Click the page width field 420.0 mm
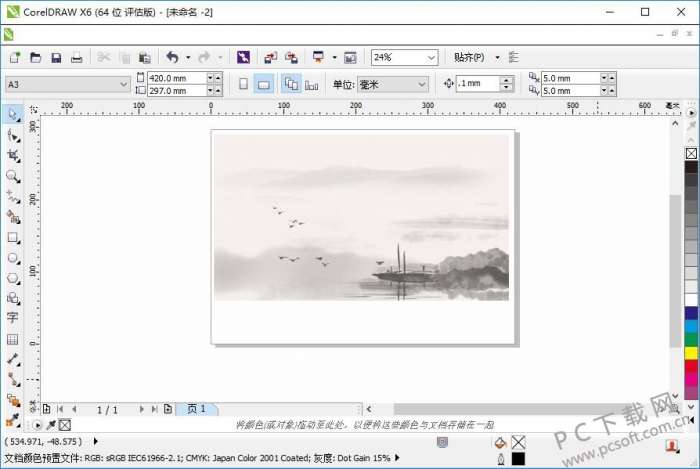 pyautogui.click(x=177, y=78)
